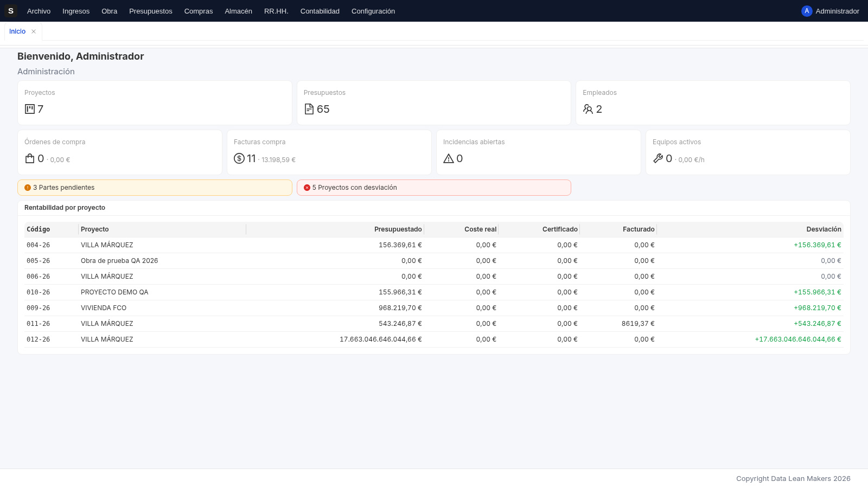Open the Almacén menu

coord(238,11)
